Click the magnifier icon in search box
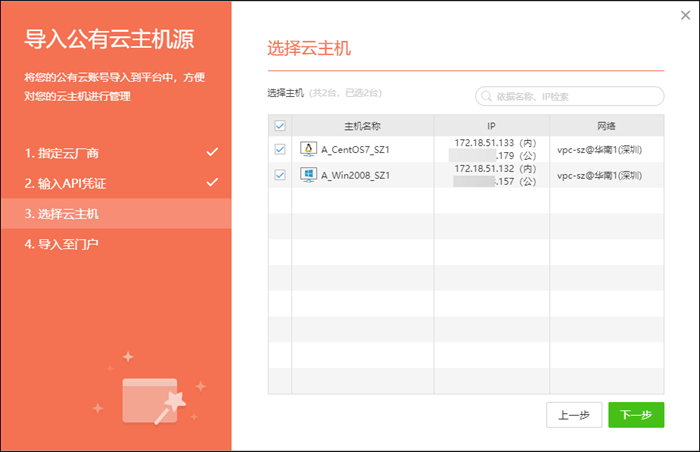Screen dimensions: 700x452 (487, 97)
